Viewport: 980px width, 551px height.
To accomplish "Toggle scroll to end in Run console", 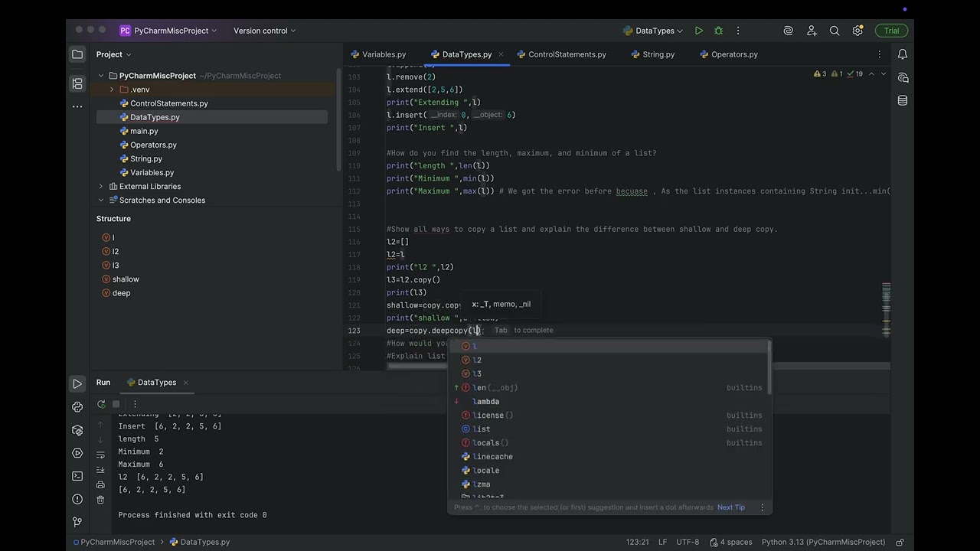I will tap(100, 470).
